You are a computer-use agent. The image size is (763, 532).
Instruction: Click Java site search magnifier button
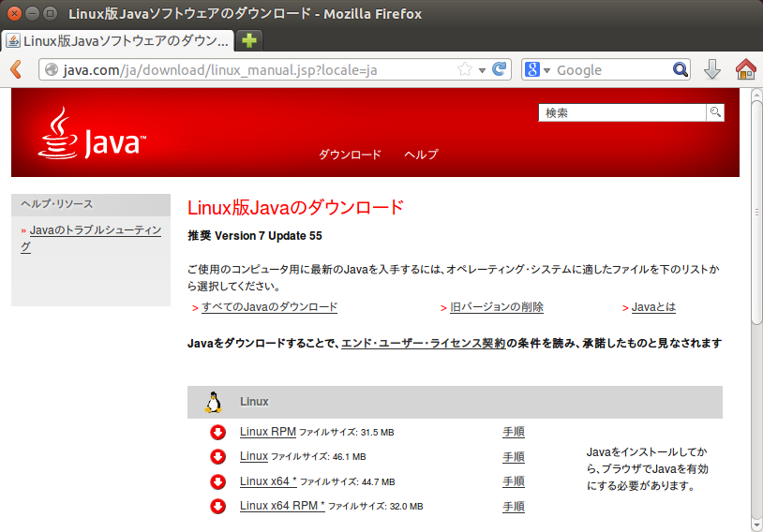(x=715, y=112)
